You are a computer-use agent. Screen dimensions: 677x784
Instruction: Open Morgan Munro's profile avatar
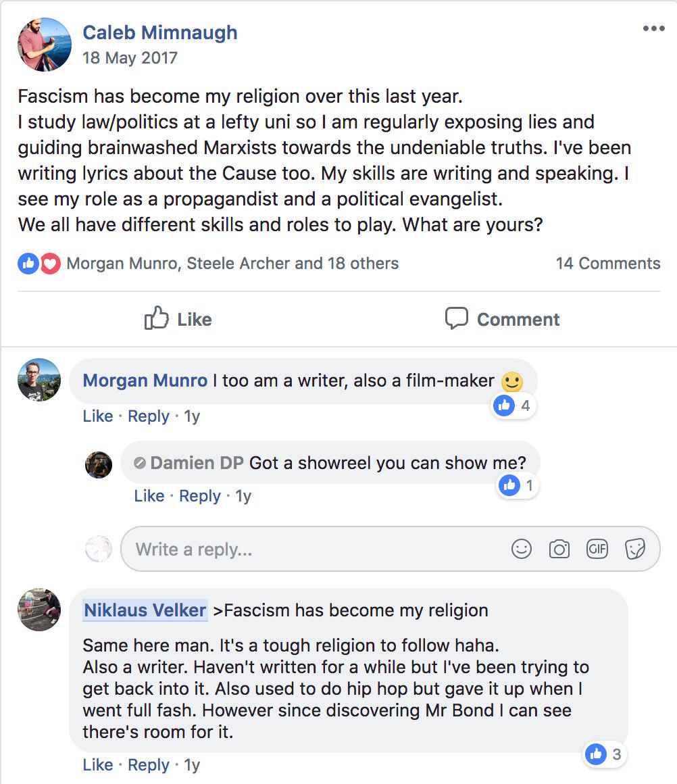click(x=39, y=380)
